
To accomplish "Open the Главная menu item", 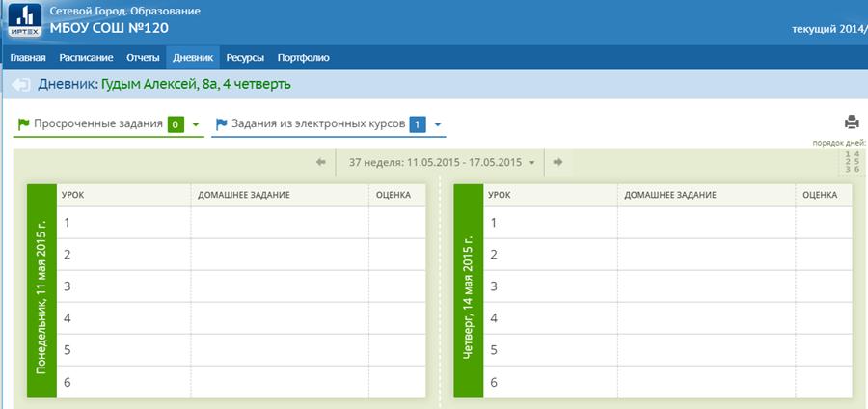I will point(28,58).
